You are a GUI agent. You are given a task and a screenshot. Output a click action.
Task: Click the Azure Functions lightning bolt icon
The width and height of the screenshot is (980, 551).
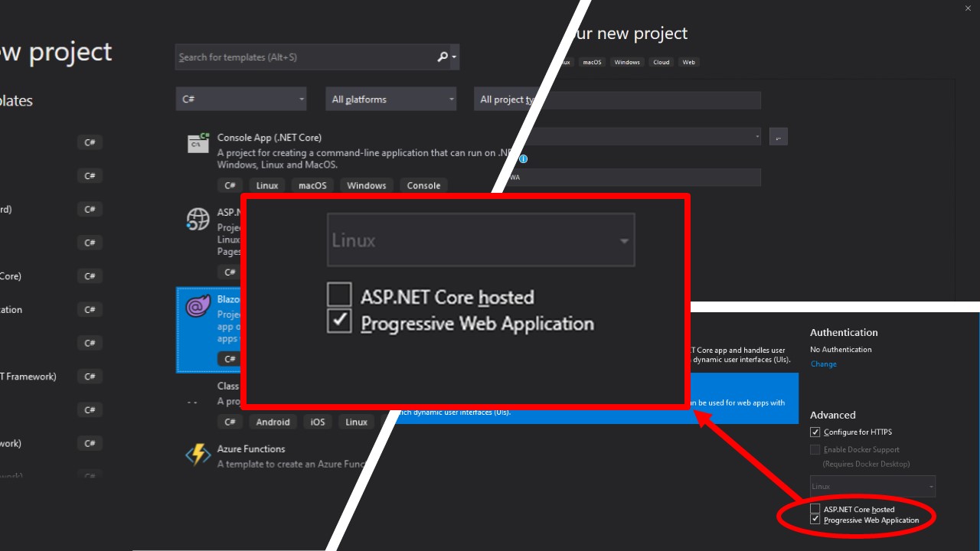tap(198, 455)
